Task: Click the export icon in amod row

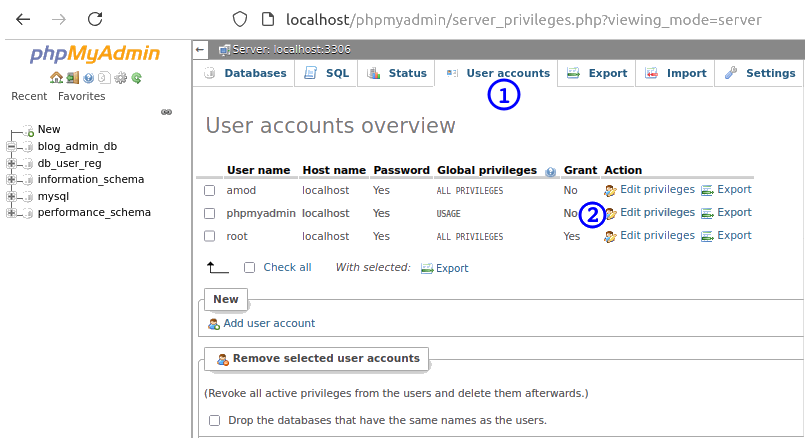Action: 707,190
